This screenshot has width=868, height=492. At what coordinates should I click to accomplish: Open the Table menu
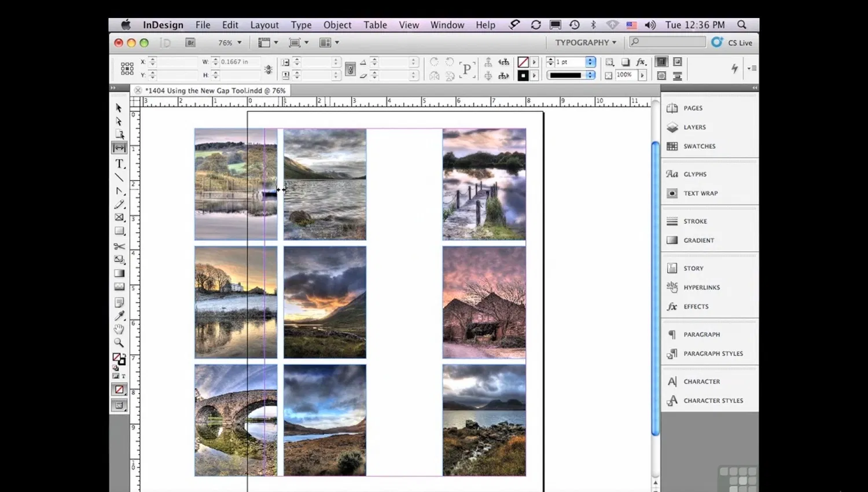(375, 25)
